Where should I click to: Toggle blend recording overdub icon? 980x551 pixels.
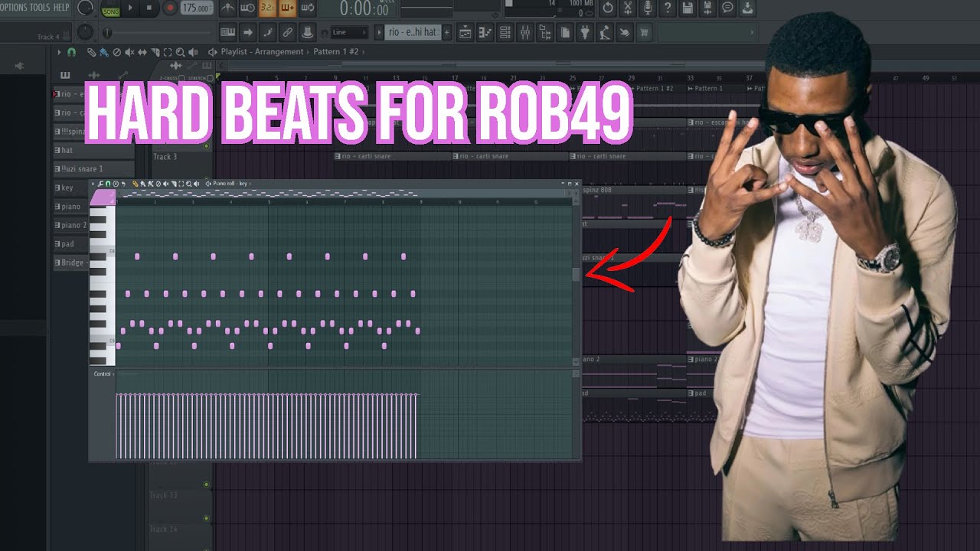tap(287, 8)
